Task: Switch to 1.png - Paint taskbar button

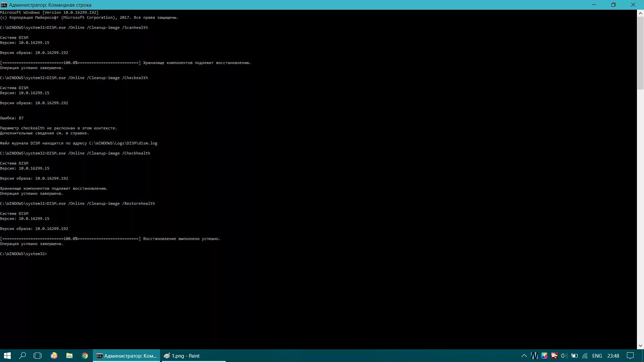Action: pos(194,356)
